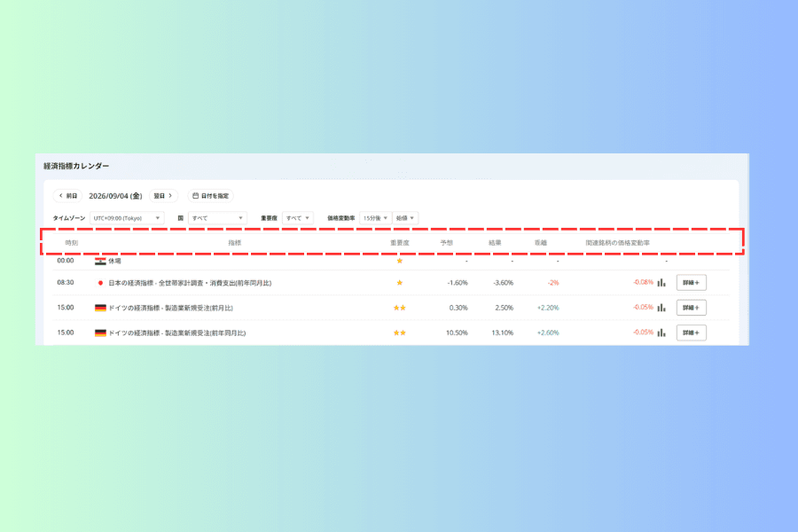Viewport: 798px width, 532px height.
Task: Open the bar chart icon beside -0.08%
Action: [661, 283]
